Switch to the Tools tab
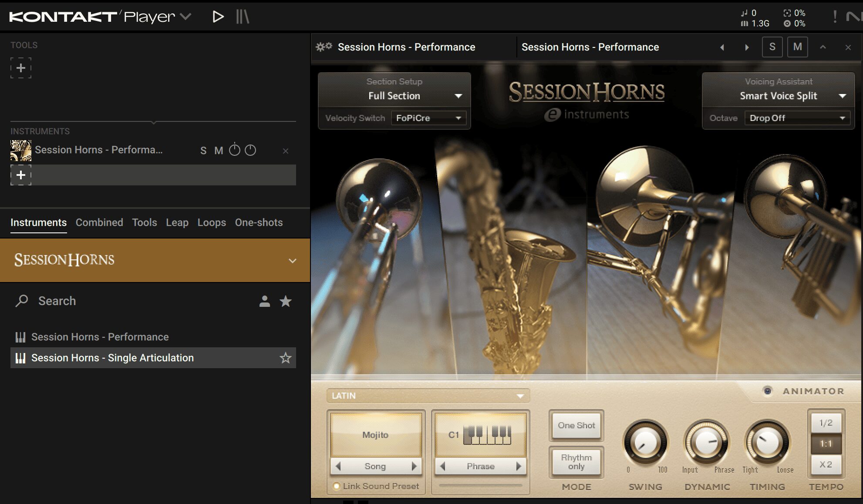 tap(145, 222)
